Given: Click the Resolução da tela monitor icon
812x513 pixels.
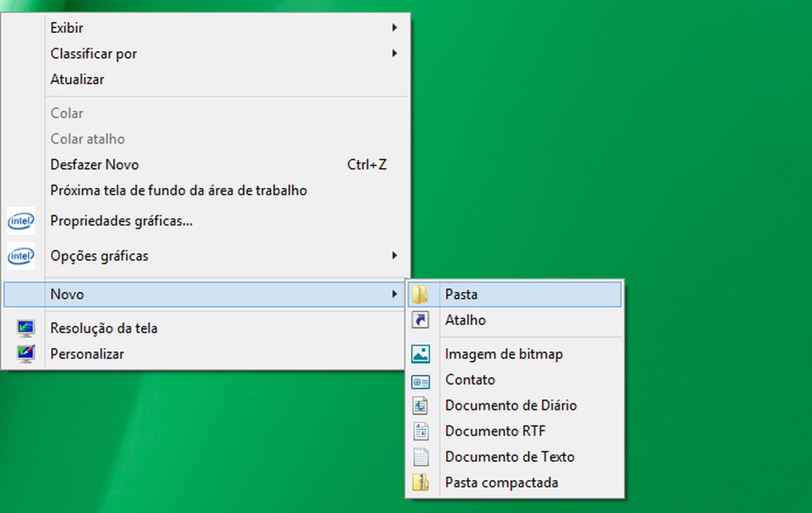Looking at the screenshot, I should [25, 327].
